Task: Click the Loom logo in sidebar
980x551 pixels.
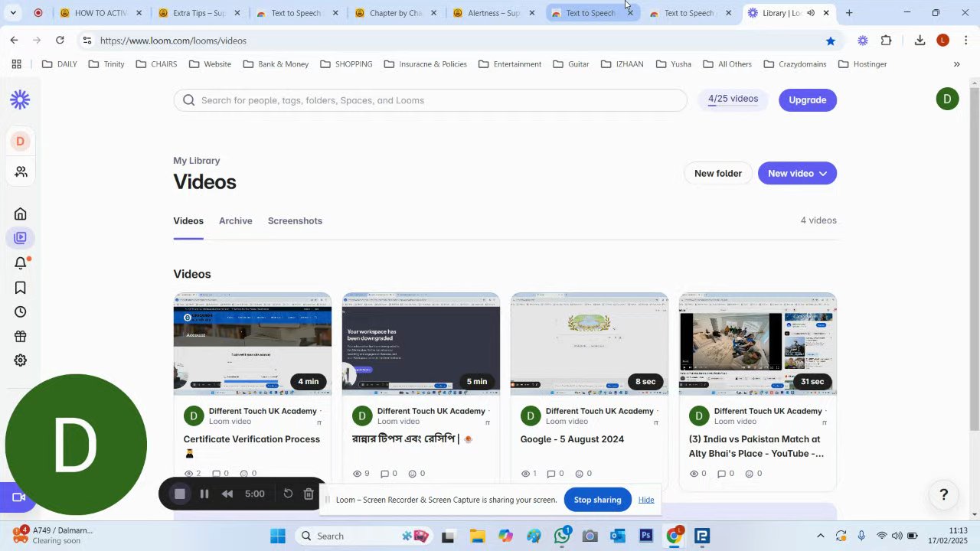Action: [20, 99]
